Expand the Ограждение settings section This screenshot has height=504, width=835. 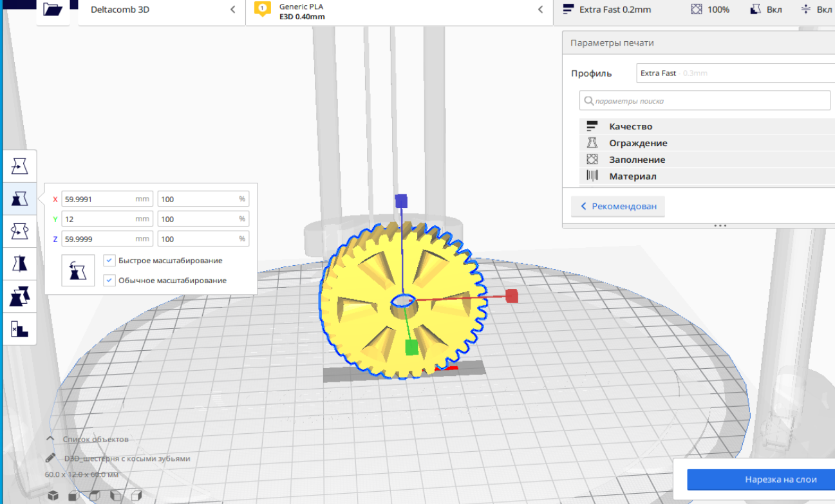click(x=707, y=143)
